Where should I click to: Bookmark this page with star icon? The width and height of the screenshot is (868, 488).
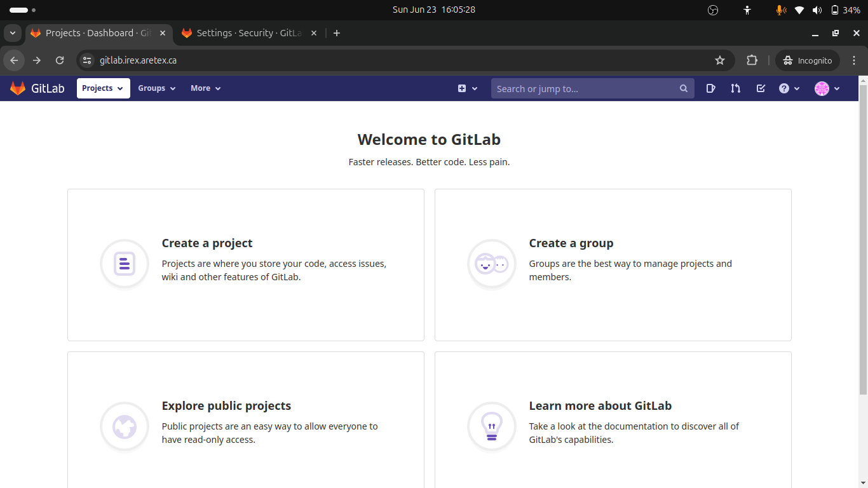tap(720, 60)
